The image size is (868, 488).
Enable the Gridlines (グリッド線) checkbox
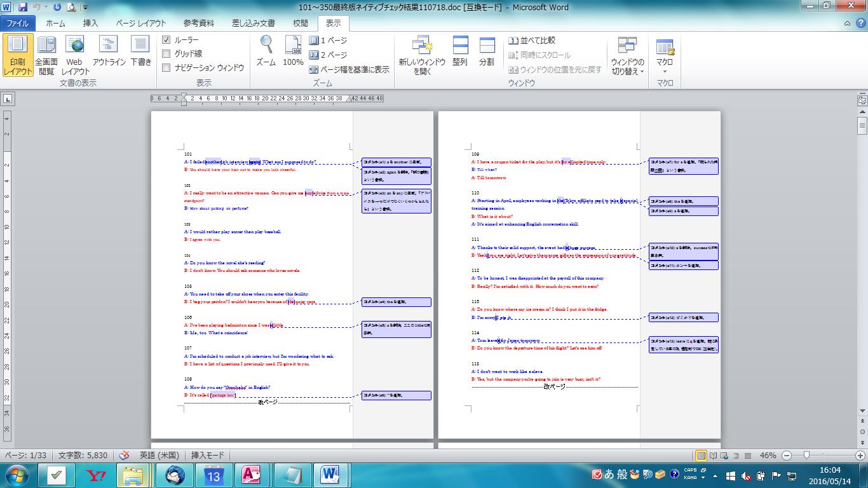pos(166,54)
